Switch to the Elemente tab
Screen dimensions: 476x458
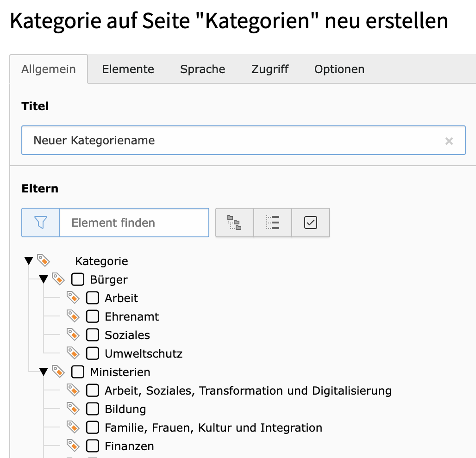click(x=128, y=69)
